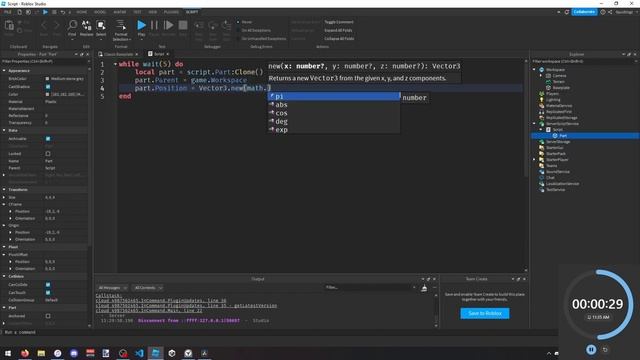
Task: Open the Find tool in the ribbon
Action: [x=72, y=25]
